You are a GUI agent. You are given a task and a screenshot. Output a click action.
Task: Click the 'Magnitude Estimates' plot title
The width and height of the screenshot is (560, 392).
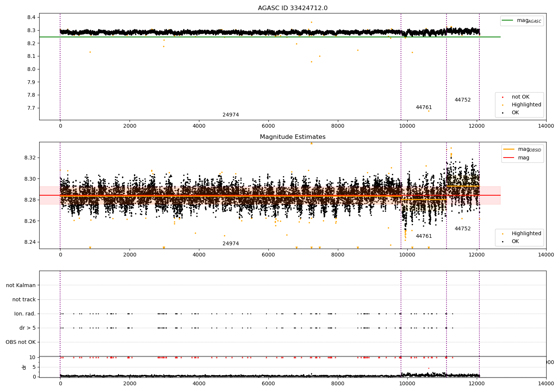(293, 137)
